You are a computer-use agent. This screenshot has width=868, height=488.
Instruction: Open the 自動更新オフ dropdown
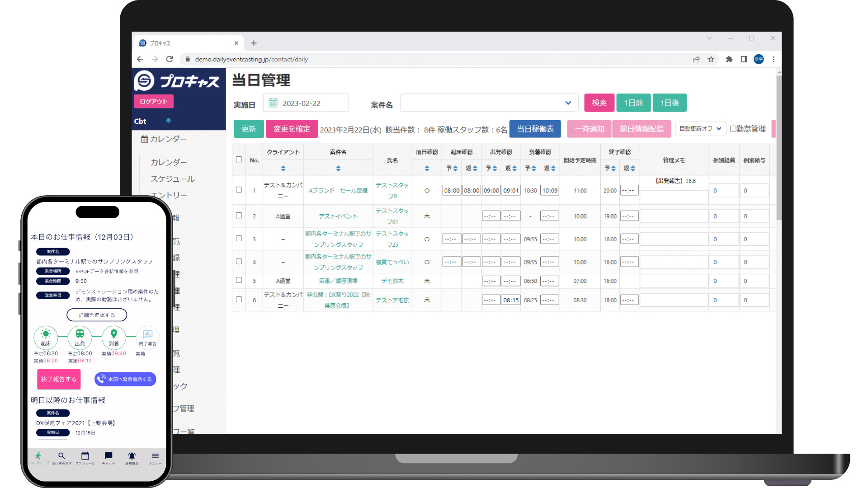700,129
